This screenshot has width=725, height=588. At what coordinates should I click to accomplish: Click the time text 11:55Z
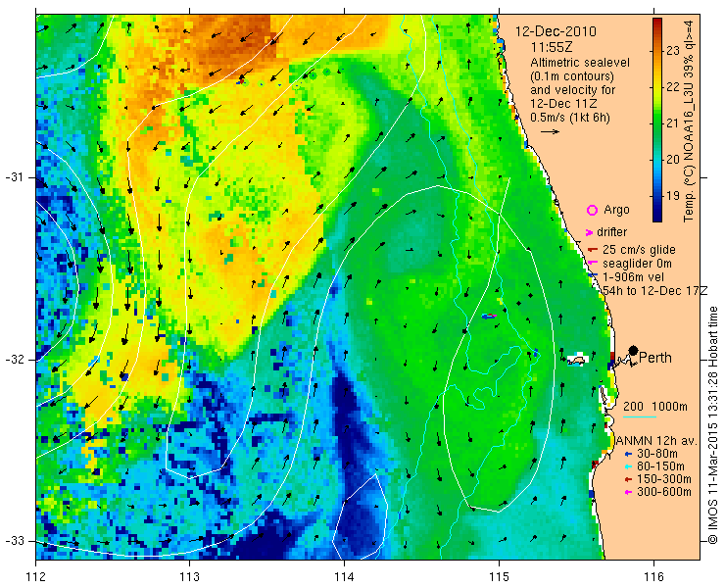click(552, 47)
